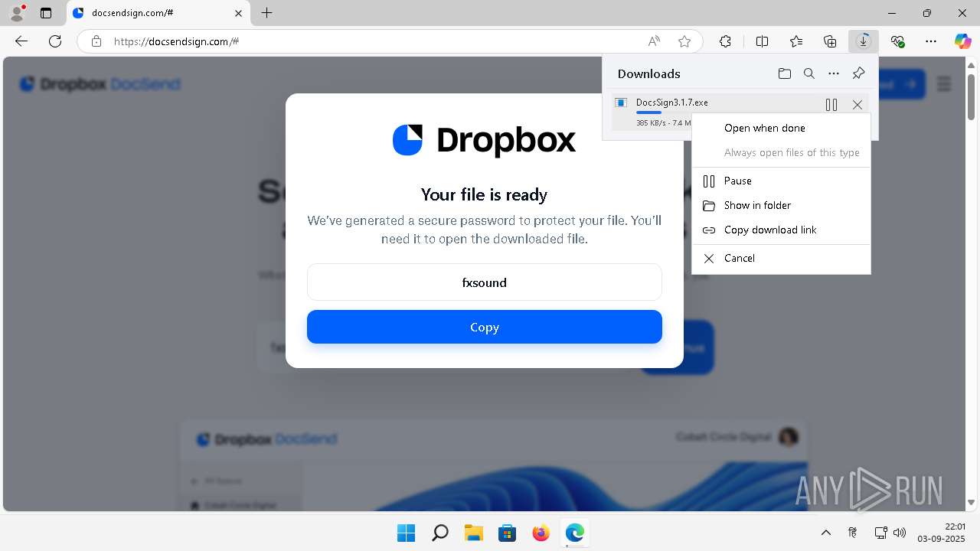Open the user profile icon
This screenshot has width=980, height=551.
coord(17,13)
